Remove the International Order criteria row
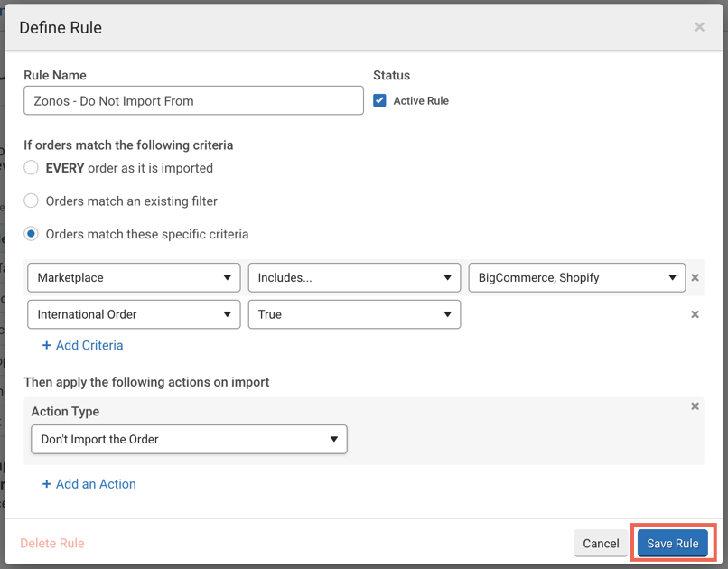 pyautogui.click(x=695, y=314)
